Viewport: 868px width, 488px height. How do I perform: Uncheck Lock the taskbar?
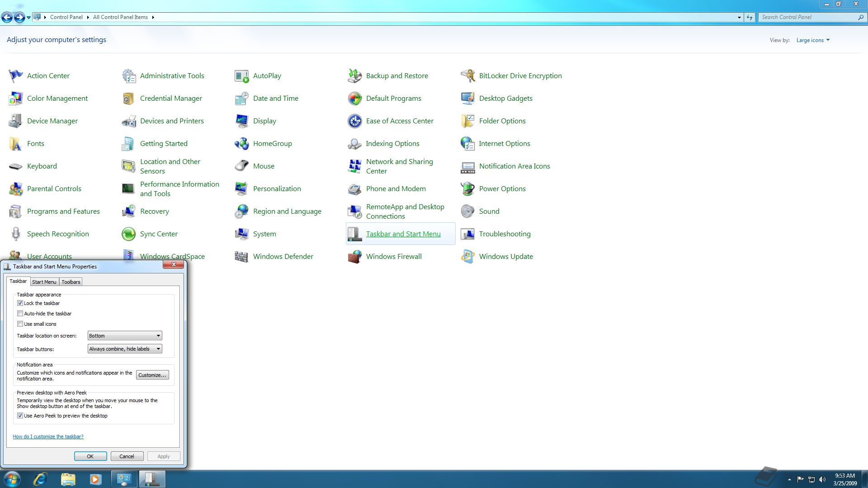click(20, 303)
